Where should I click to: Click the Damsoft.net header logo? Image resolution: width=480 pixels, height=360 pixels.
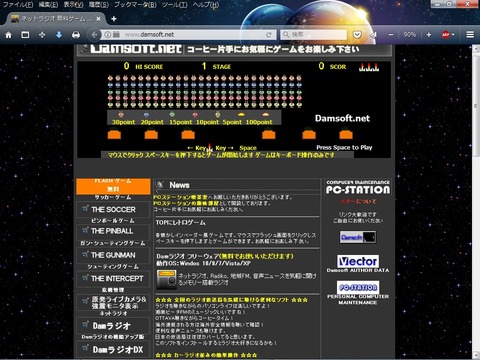tap(136, 49)
